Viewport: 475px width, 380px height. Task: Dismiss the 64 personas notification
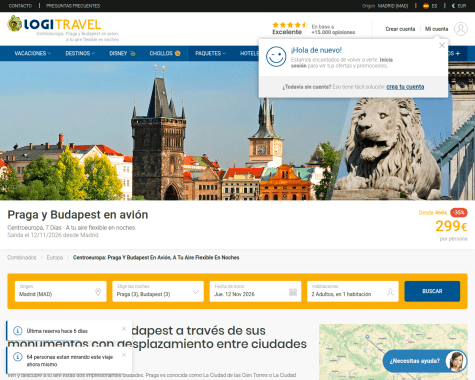click(x=124, y=355)
